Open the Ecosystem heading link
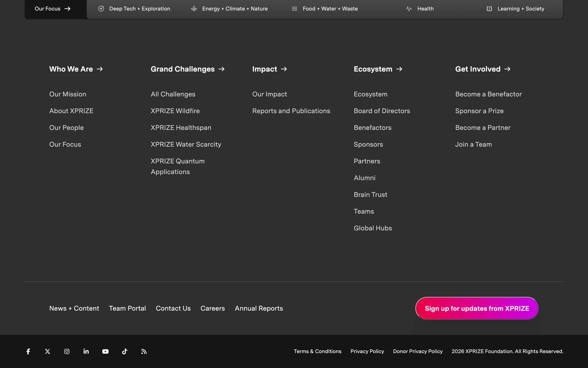 click(373, 69)
